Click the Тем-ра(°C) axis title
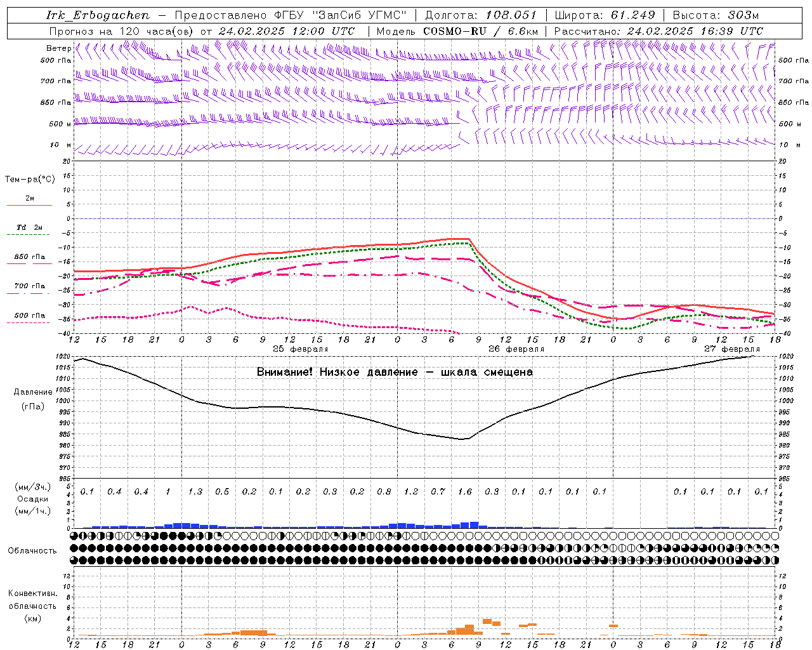Viewport: 812px width, 650px height. 30,180
